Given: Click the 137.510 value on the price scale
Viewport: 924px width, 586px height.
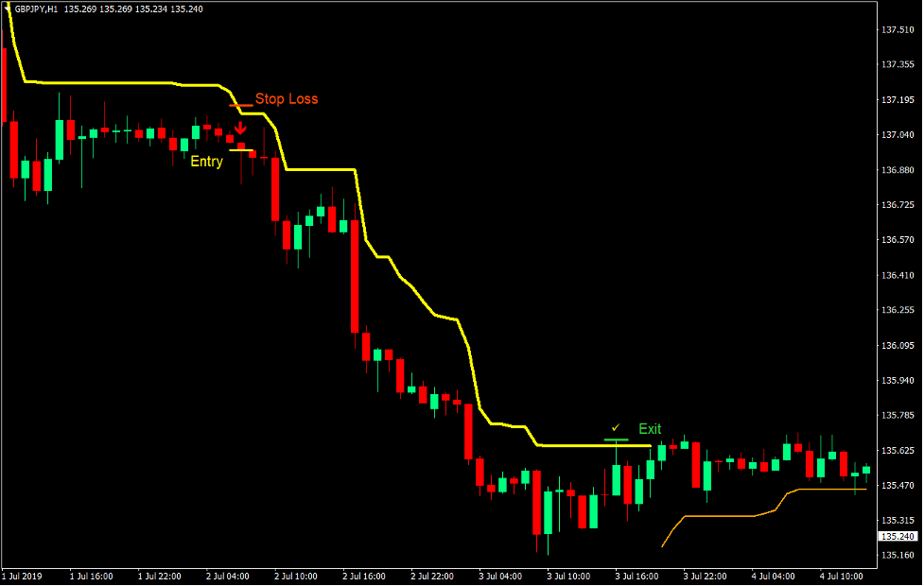Looking at the screenshot, I should (x=894, y=29).
